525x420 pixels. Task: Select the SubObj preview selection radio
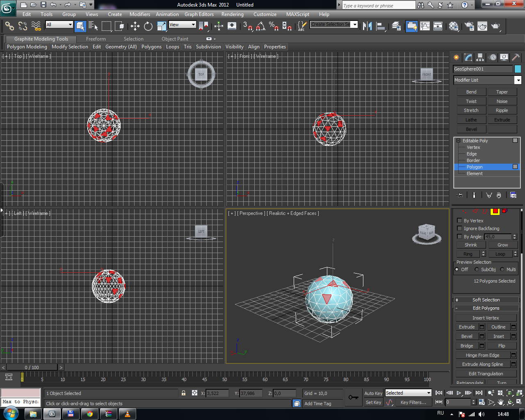click(477, 269)
